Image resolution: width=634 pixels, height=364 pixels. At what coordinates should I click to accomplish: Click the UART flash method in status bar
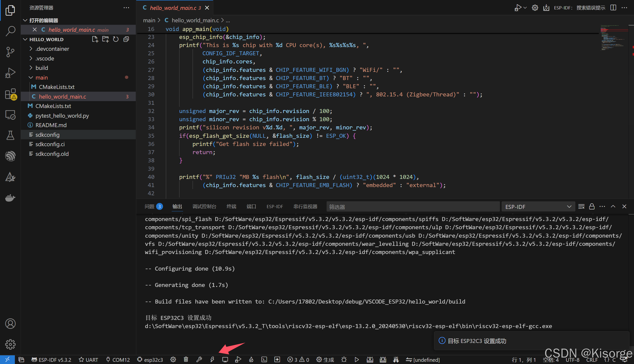tap(88, 360)
